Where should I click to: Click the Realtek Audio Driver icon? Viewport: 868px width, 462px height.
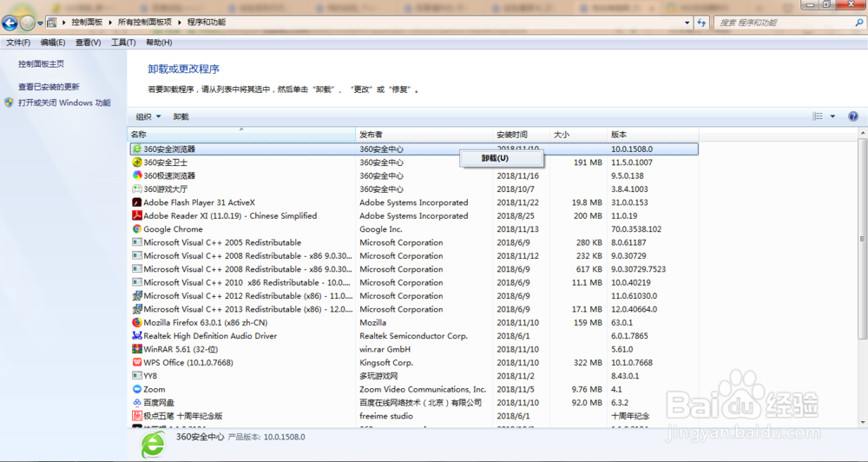coord(137,336)
